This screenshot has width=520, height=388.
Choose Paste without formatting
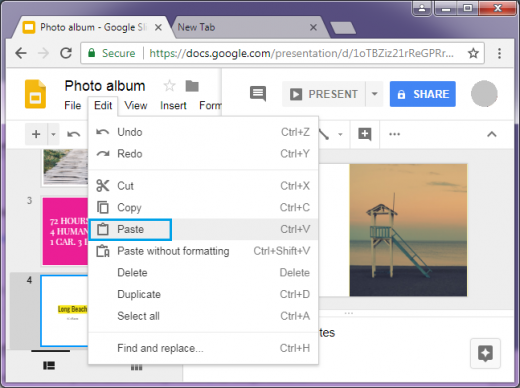pyautogui.click(x=203, y=251)
